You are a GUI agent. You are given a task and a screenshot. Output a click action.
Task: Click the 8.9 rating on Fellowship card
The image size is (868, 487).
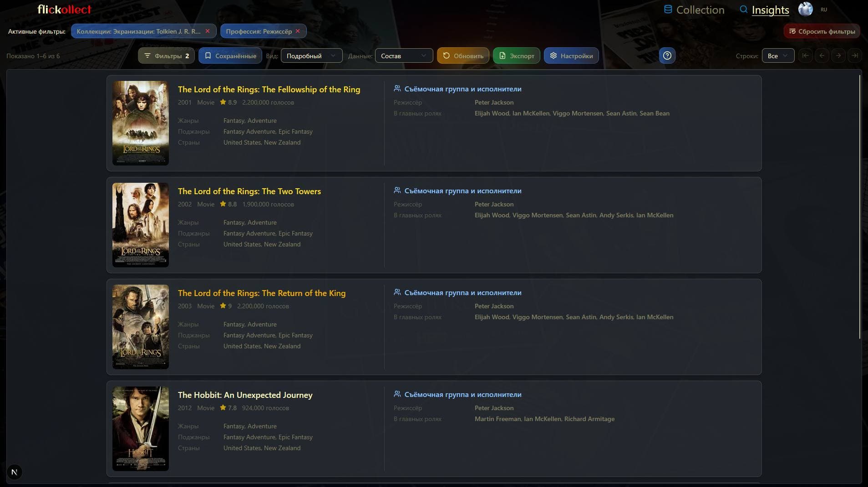click(228, 102)
